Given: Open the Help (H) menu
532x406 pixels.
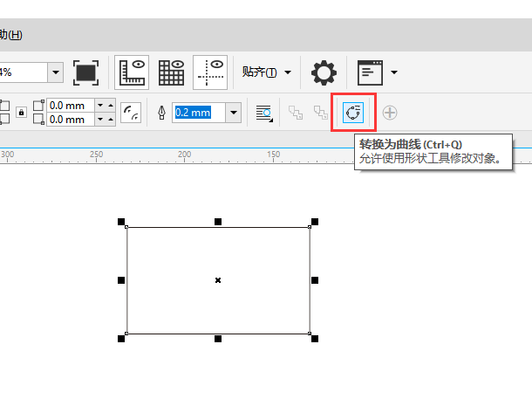Looking at the screenshot, I should pos(10,34).
